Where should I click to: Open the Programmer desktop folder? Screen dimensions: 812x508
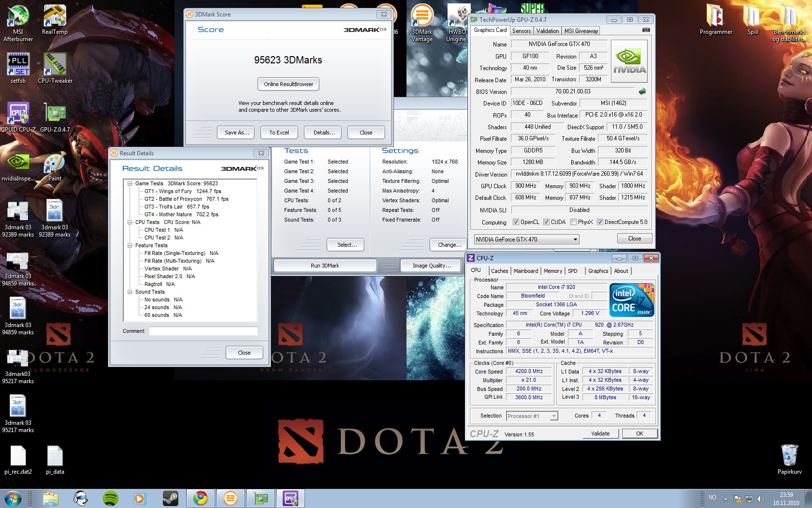click(x=716, y=19)
